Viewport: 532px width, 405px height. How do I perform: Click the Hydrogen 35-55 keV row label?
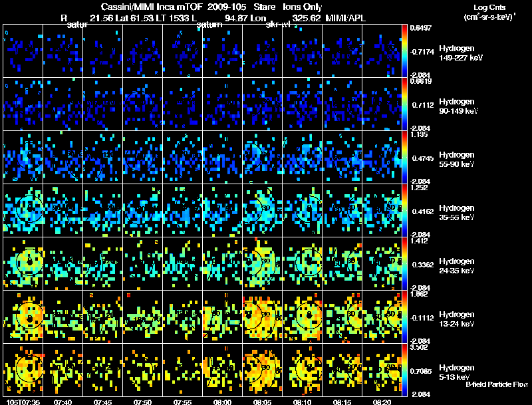pyautogui.click(x=457, y=213)
